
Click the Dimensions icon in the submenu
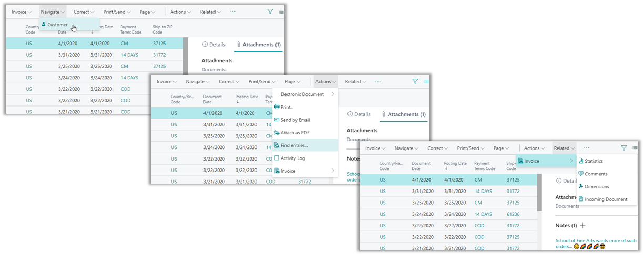click(x=581, y=186)
